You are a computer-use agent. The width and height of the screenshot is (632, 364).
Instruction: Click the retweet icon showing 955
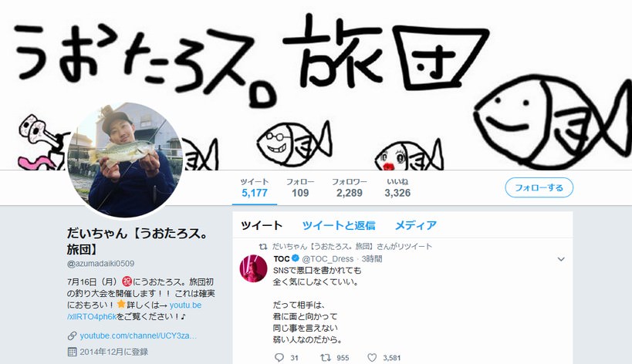coord(326,357)
